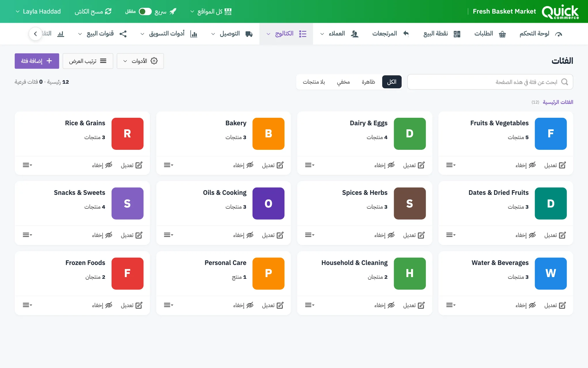Image resolution: width=588 pixels, height=368 pixels.
Task: Click the Quick commerce logo
Action: [560, 12]
